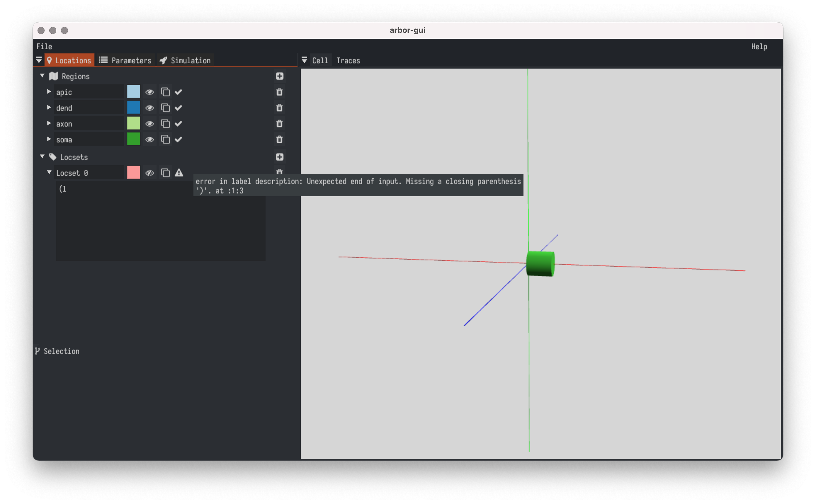Toggle visibility eye icon for Locset 0
The width and height of the screenshot is (816, 504).
click(x=149, y=173)
